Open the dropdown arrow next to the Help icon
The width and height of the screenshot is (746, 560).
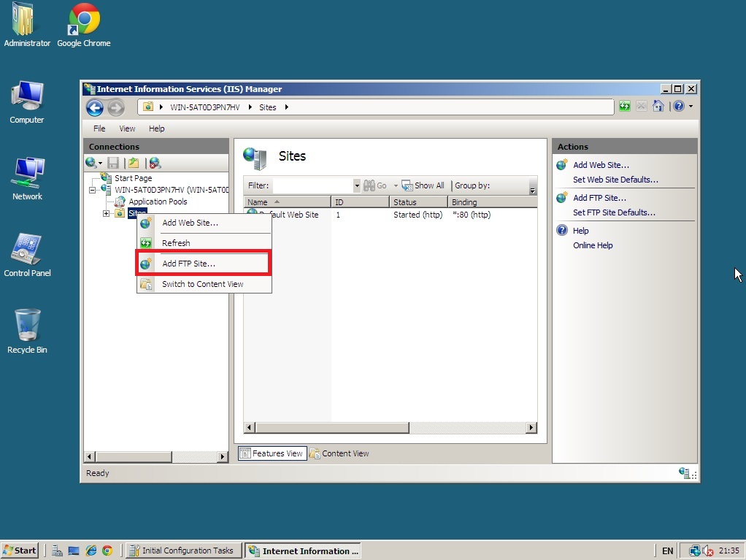(x=691, y=106)
